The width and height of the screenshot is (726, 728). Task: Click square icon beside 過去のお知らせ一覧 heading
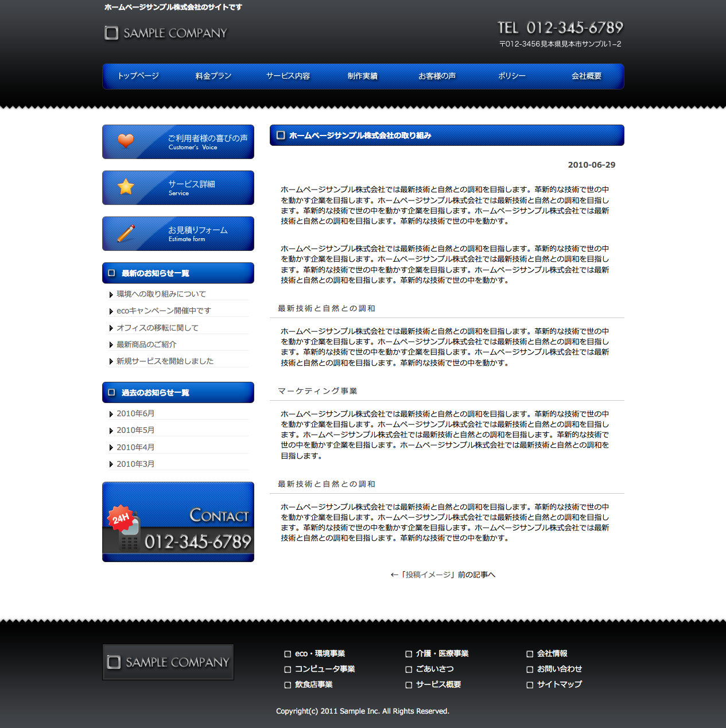[111, 393]
